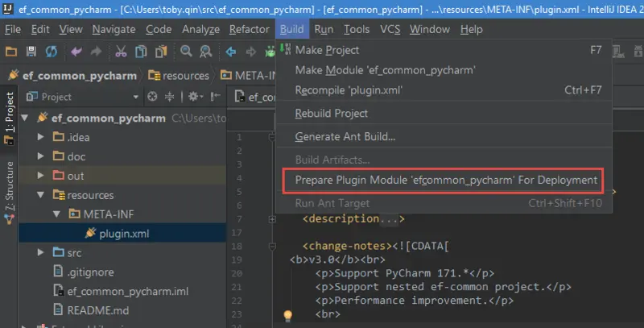
Task: Close the open Build menu
Action: coord(292,29)
